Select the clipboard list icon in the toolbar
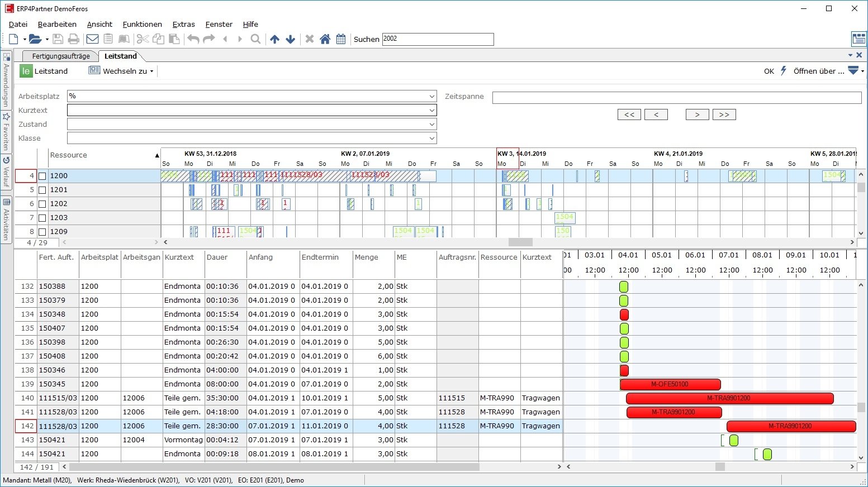 pos(108,39)
